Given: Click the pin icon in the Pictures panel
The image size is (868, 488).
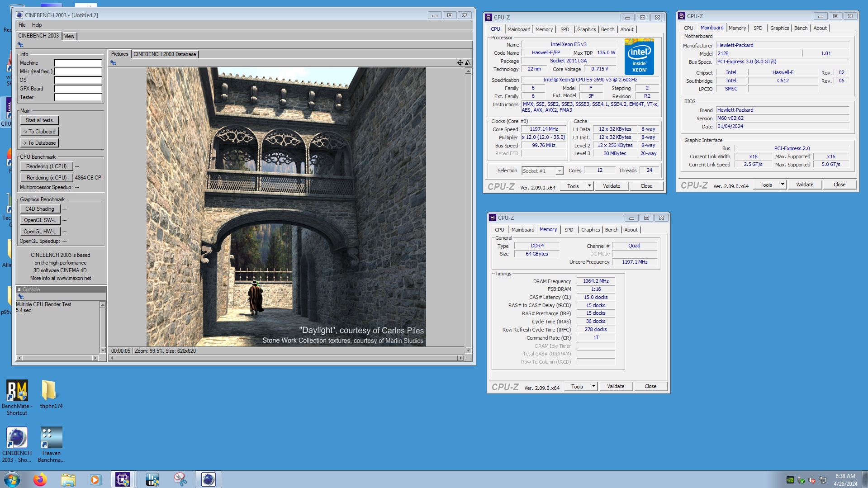Looking at the screenshot, I should pos(113,63).
